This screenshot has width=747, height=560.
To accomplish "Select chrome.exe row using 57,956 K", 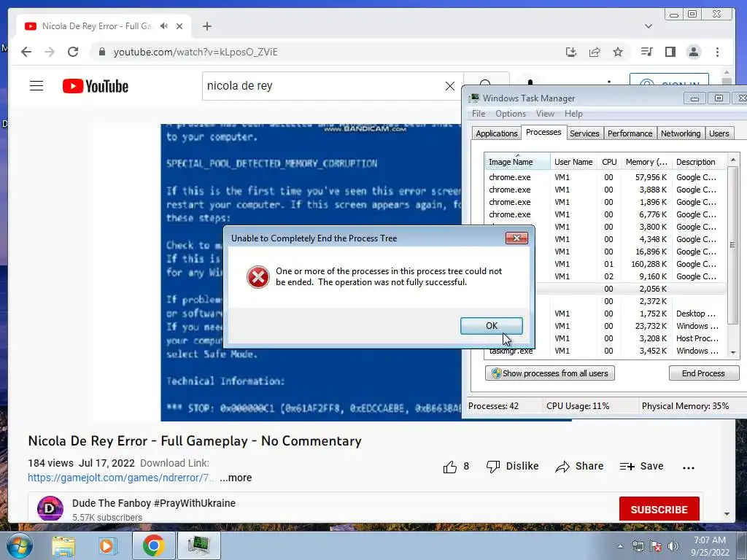I will 605,177.
